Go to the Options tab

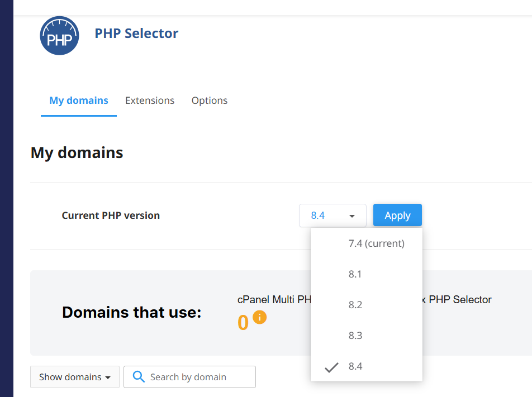pos(210,101)
